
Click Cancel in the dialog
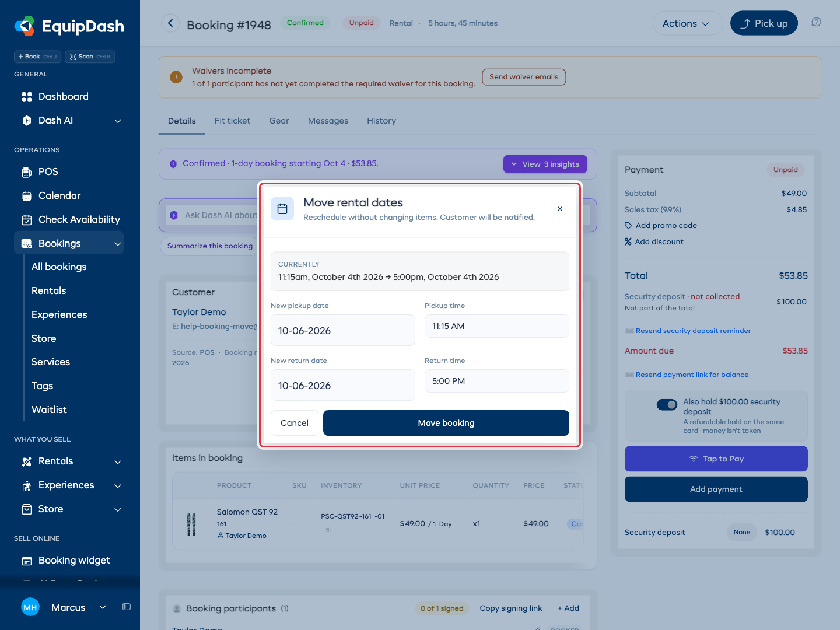(x=295, y=423)
